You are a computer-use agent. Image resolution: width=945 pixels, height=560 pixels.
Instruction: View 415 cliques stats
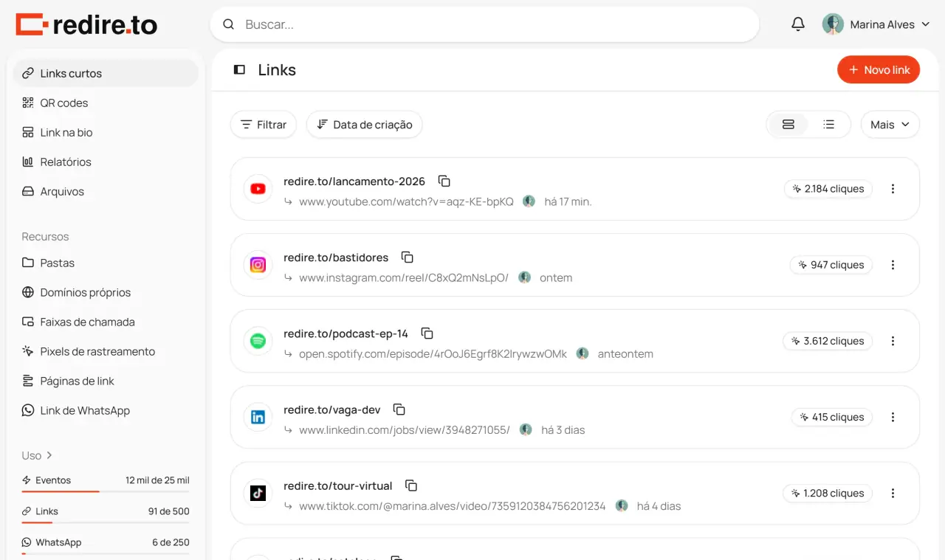tap(832, 417)
